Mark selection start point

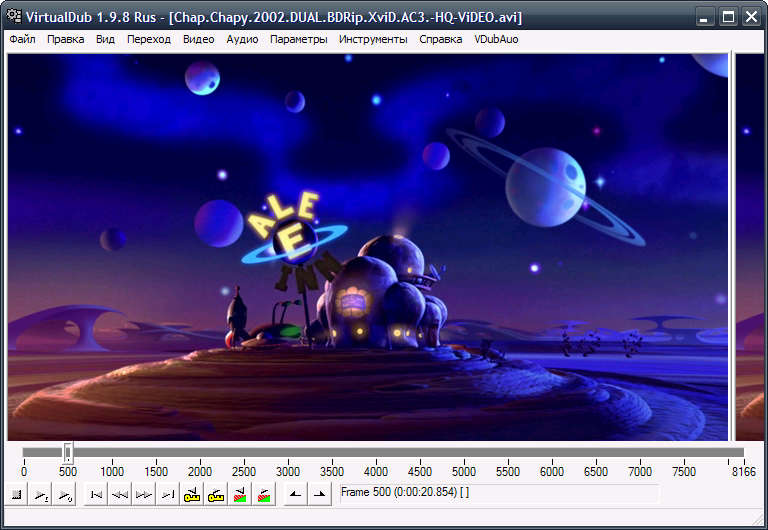tap(295, 494)
